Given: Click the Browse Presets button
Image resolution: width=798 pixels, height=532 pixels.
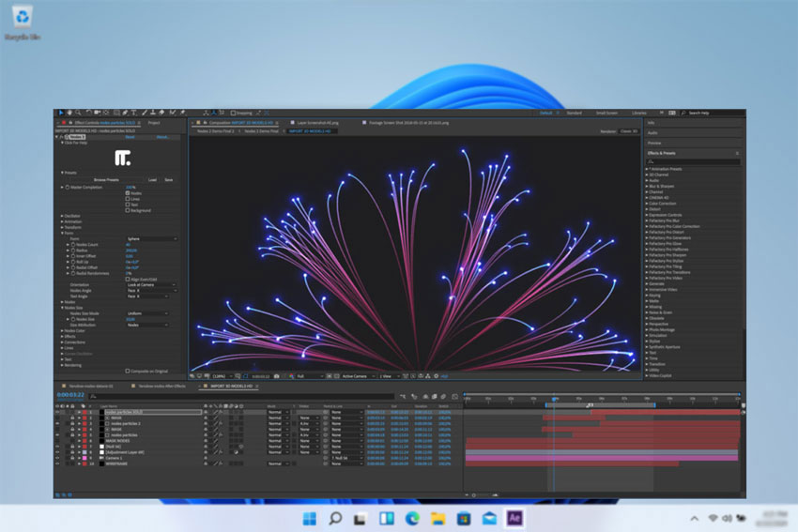Looking at the screenshot, I should pyautogui.click(x=106, y=179).
